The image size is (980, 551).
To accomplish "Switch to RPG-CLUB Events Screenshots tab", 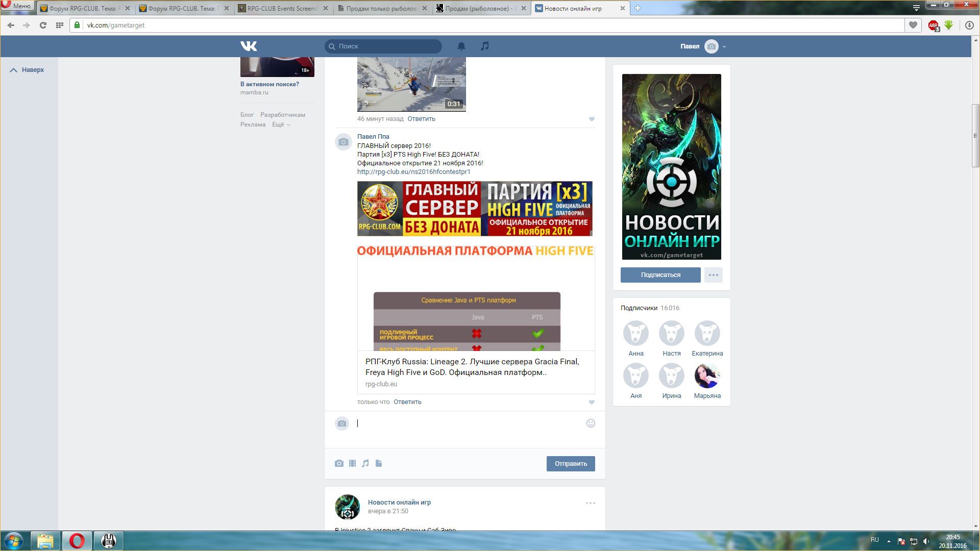I will (x=282, y=8).
